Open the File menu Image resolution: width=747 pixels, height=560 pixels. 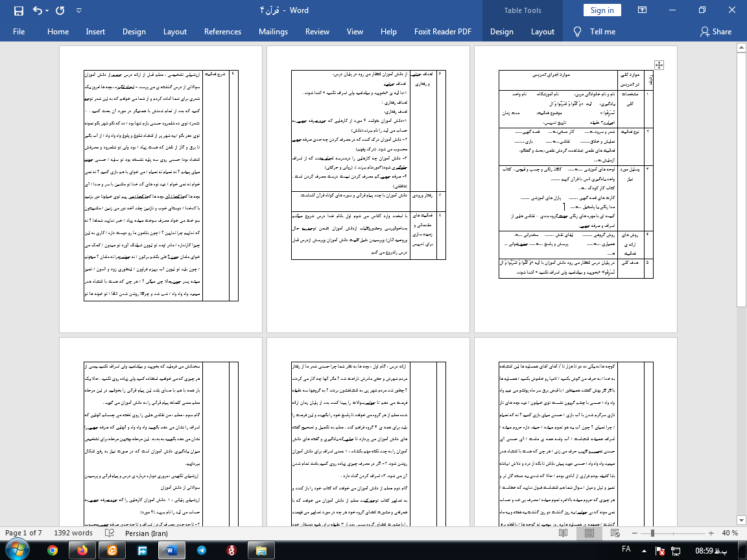pos(19,31)
